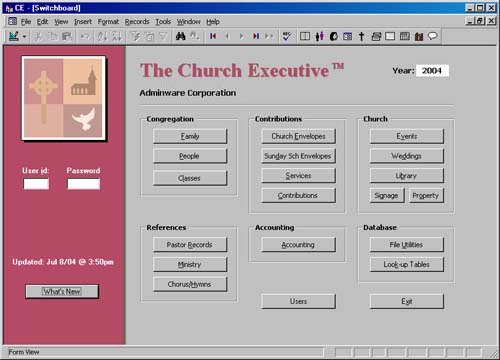This screenshot has height=360, width=500.
Task: Click the books library toolbar icon
Action: coord(419,36)
